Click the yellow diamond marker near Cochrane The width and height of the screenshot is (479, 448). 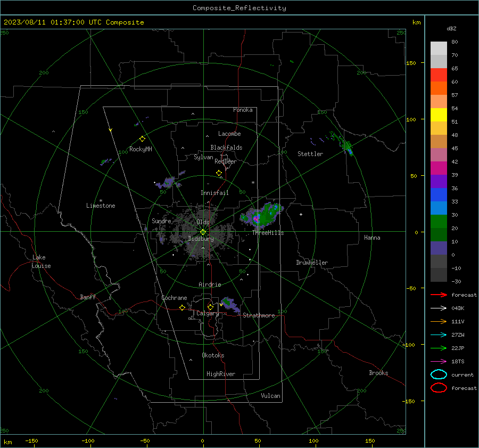[183, 307]
